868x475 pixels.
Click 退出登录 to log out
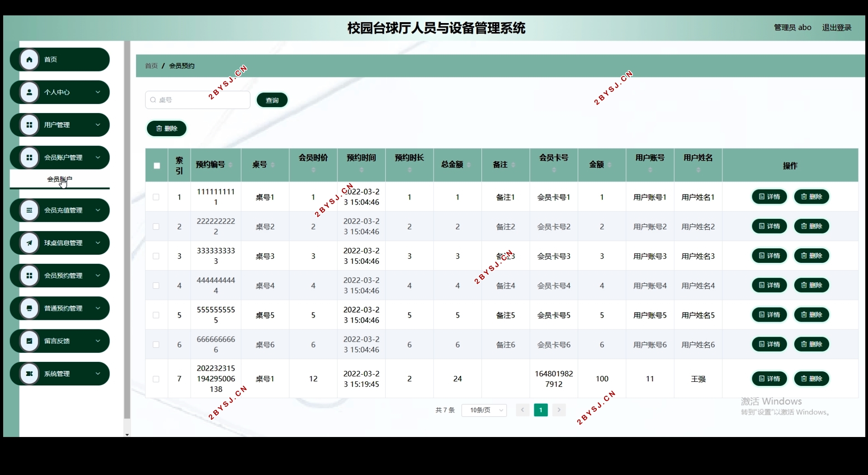pos(837,28)
